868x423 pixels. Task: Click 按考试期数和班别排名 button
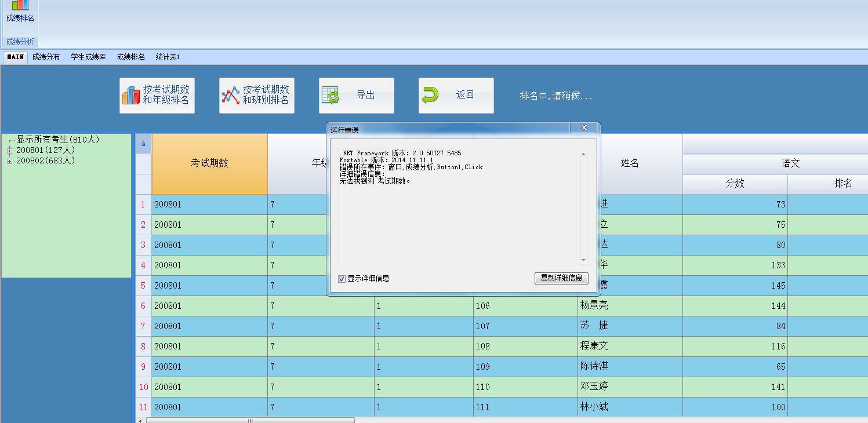point(257,96)
